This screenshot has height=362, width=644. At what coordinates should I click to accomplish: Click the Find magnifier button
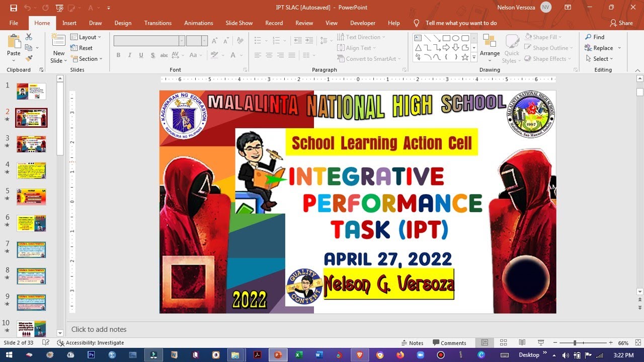(x=595, y=37)
